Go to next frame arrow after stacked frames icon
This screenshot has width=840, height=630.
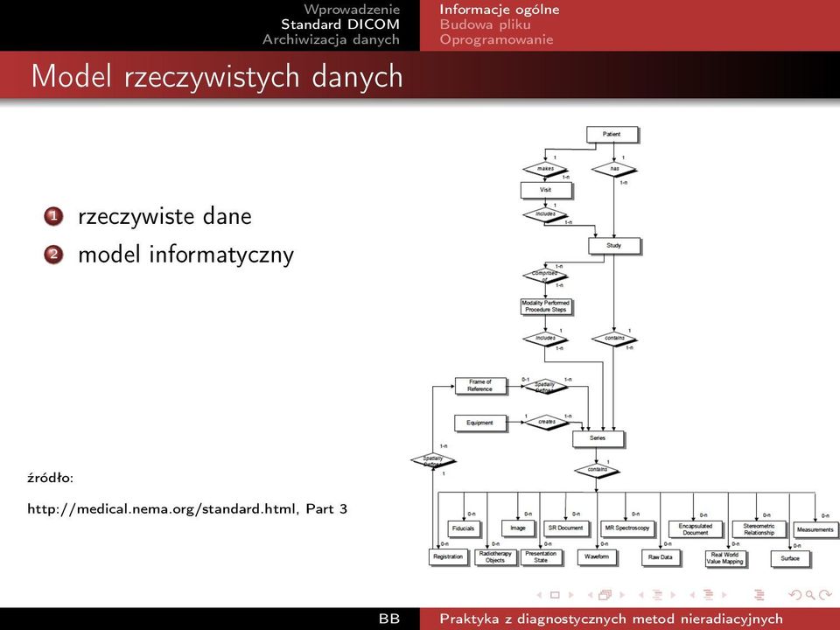click(x=622, y=595)
